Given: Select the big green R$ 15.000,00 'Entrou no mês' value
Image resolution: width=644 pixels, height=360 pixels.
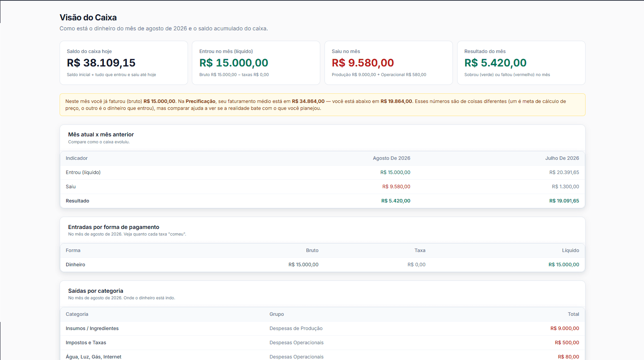Looking at the screenshot, I should [234, 63].
